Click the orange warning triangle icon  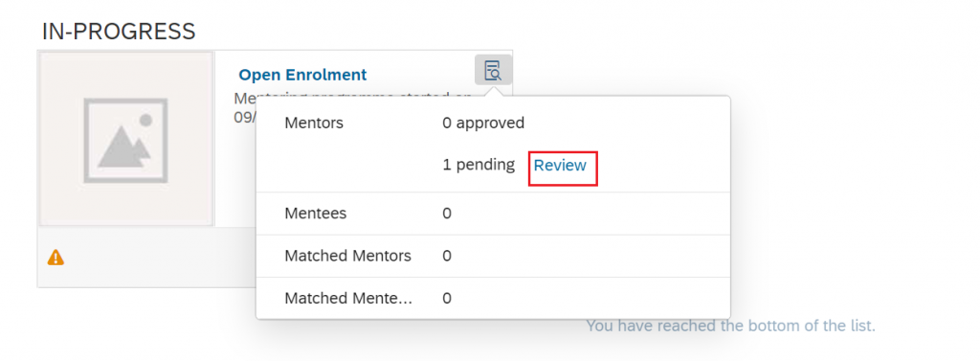(x=56, y=258)
